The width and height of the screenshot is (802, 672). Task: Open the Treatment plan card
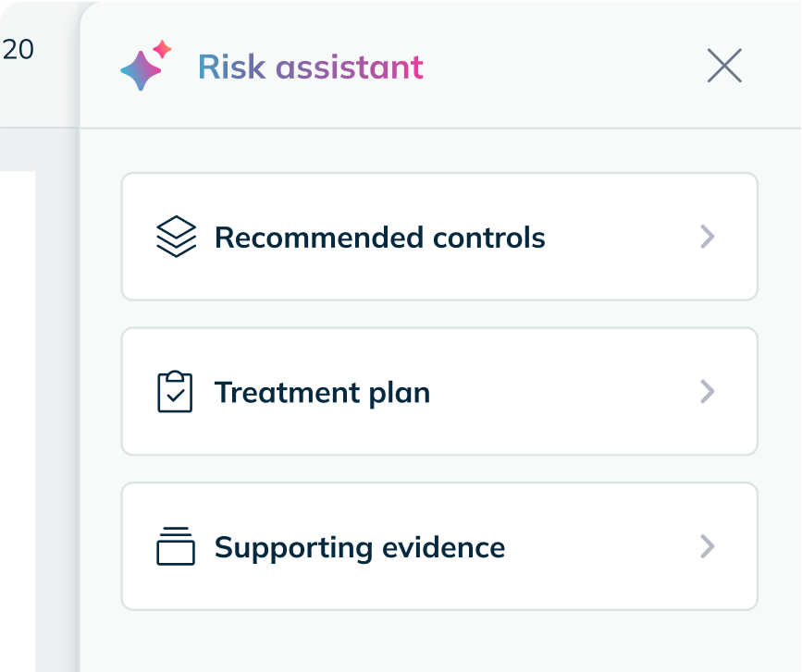[439, 391]
